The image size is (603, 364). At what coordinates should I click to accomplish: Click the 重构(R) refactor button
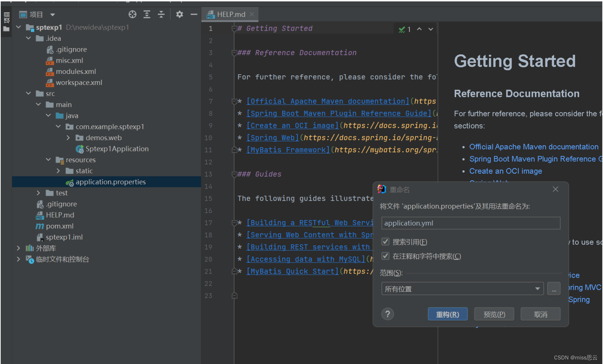tap(447, 314)
